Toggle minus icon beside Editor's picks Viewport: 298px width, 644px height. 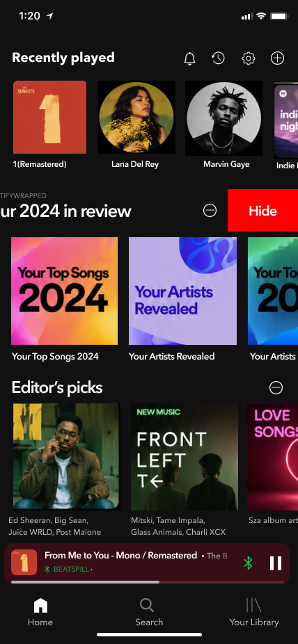click(x=276, y=387)
